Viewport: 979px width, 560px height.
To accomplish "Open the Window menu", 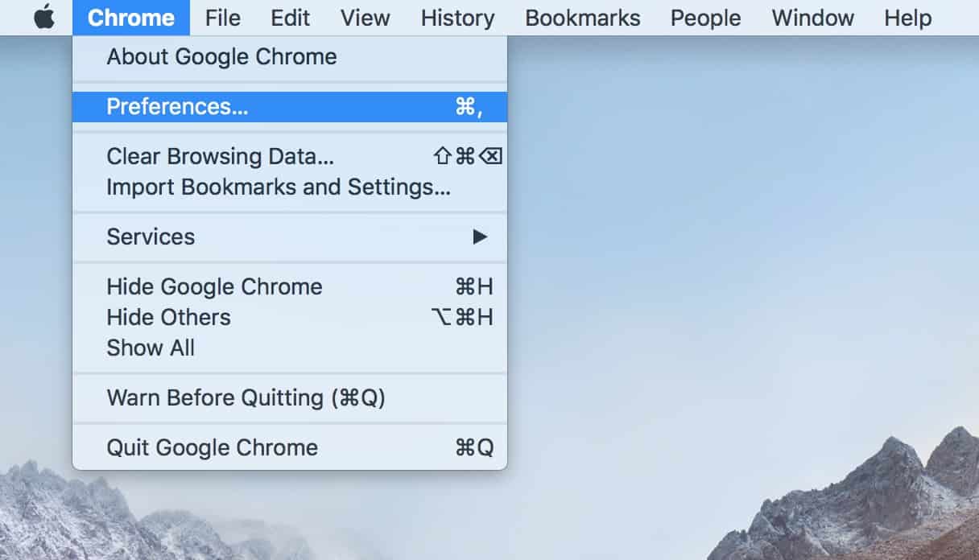I will (812, 18).
